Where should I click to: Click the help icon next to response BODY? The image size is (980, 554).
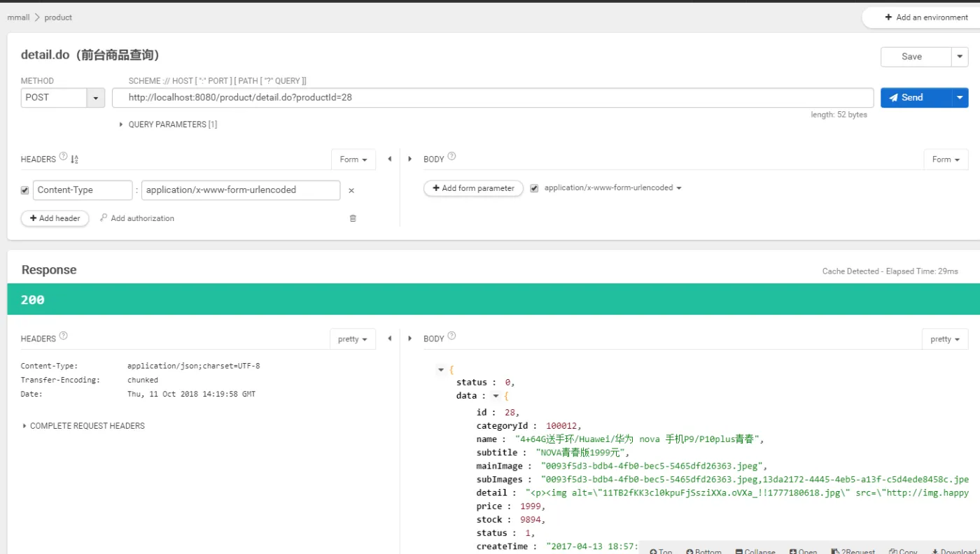point(451,336)
